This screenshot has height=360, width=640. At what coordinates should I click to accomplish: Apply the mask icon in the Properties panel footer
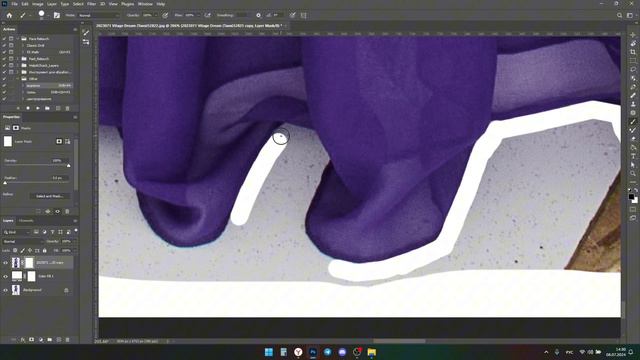click(48, 211)
